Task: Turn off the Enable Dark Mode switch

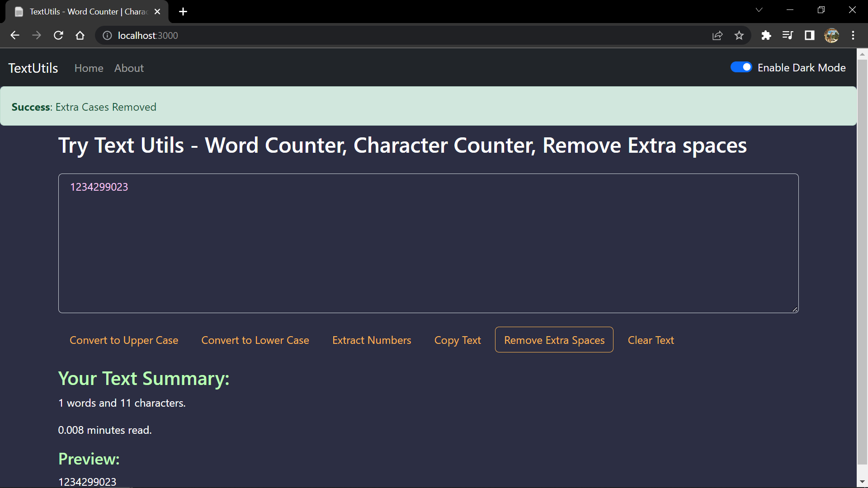Action: pos(741,67)
